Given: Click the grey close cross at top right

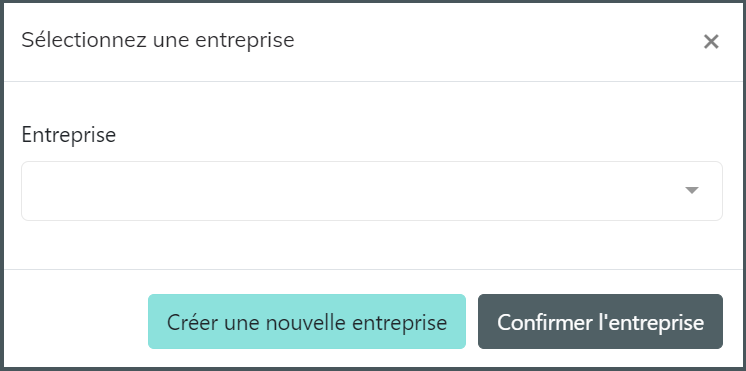Looking at the screenshot, I should (711, 42).
